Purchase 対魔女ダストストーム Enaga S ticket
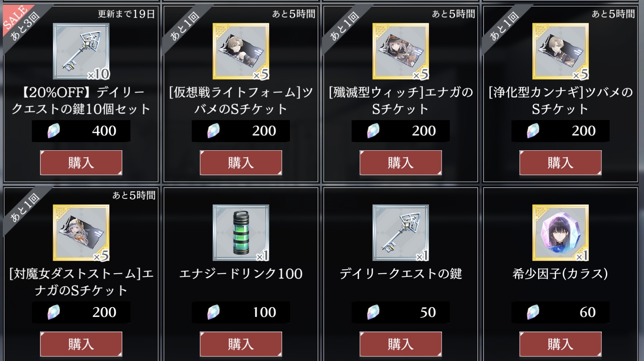This screenshot has height=361, width=644. 81,344
